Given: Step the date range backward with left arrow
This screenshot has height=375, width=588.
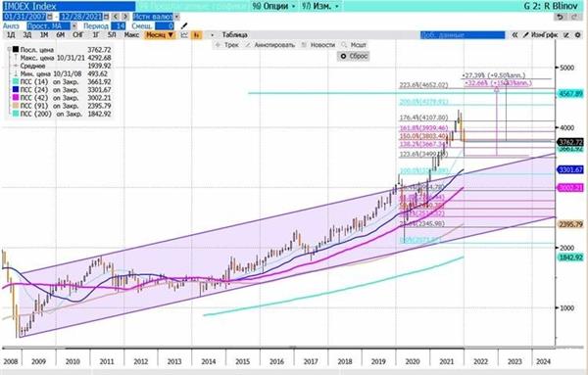Looking at the screenshot, I should (116, 17).
